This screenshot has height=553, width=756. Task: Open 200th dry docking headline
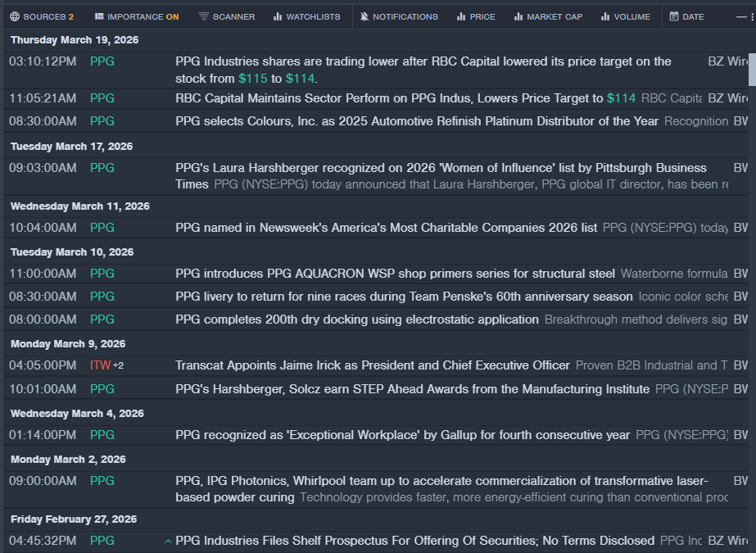click(x=357, y=320)
